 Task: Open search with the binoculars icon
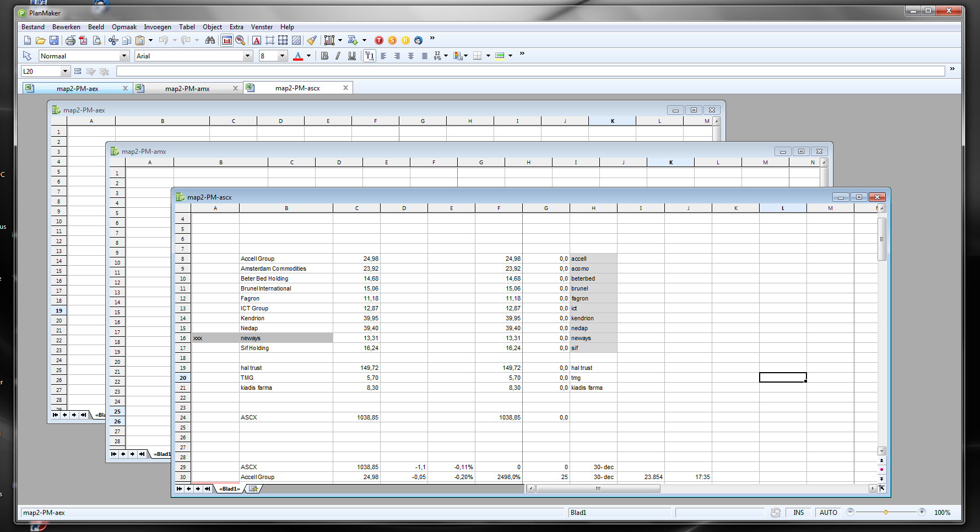(210, 40)
